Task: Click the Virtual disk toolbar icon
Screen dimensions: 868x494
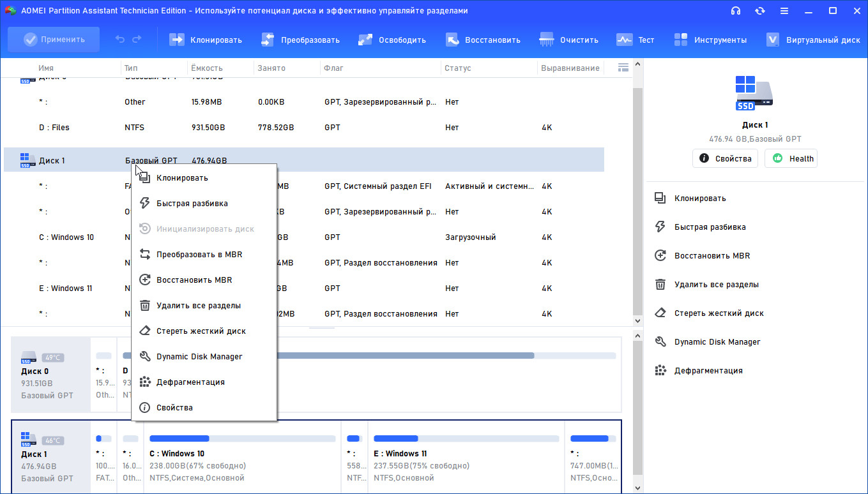Action: pos(773,40)
